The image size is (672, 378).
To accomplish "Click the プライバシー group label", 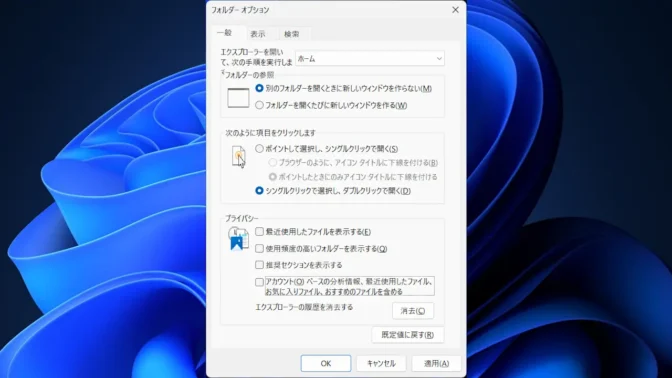I will (242, 219).
